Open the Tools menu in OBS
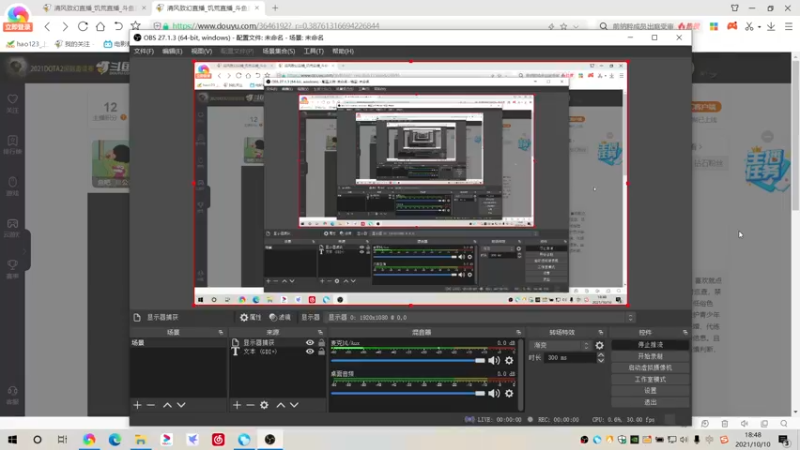Image resolution: width=800 pixels, height=450 pixels. 313,51
